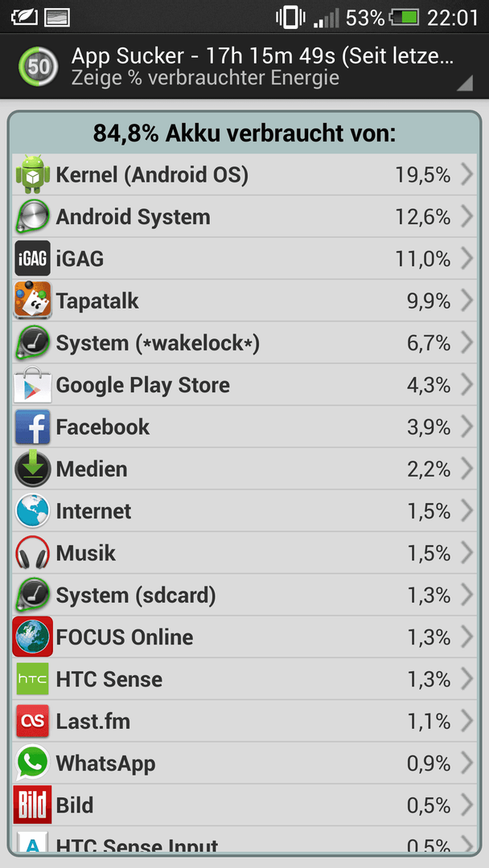Tap the WhatsApp app icon
Image resolution: width=489 pixels, height=868 pixels.
33,763
